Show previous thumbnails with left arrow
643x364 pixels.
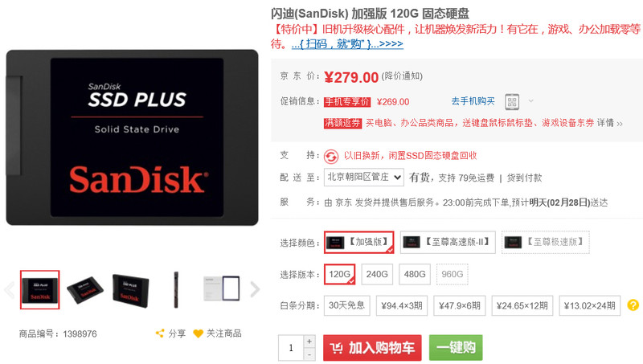click(9, 289)
